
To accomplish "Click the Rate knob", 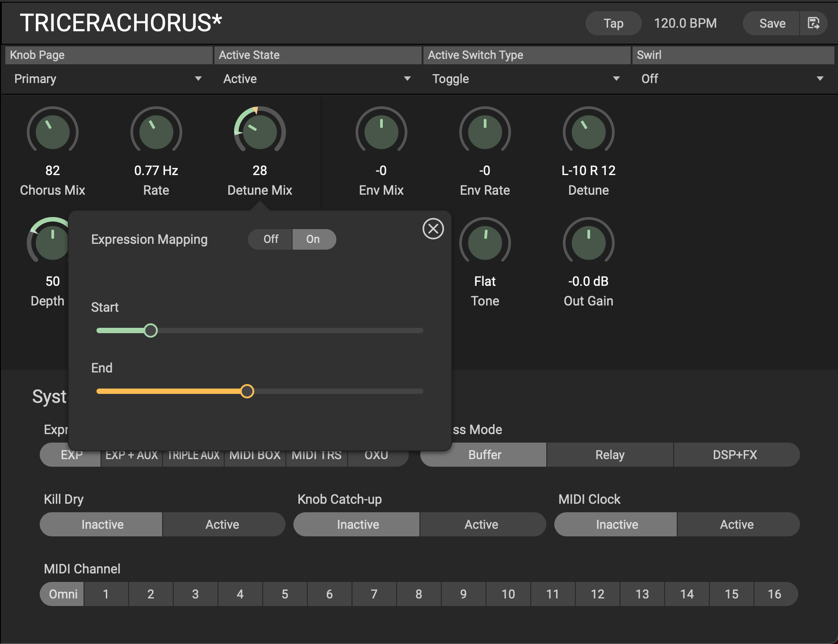I will (x=156, y=132).
